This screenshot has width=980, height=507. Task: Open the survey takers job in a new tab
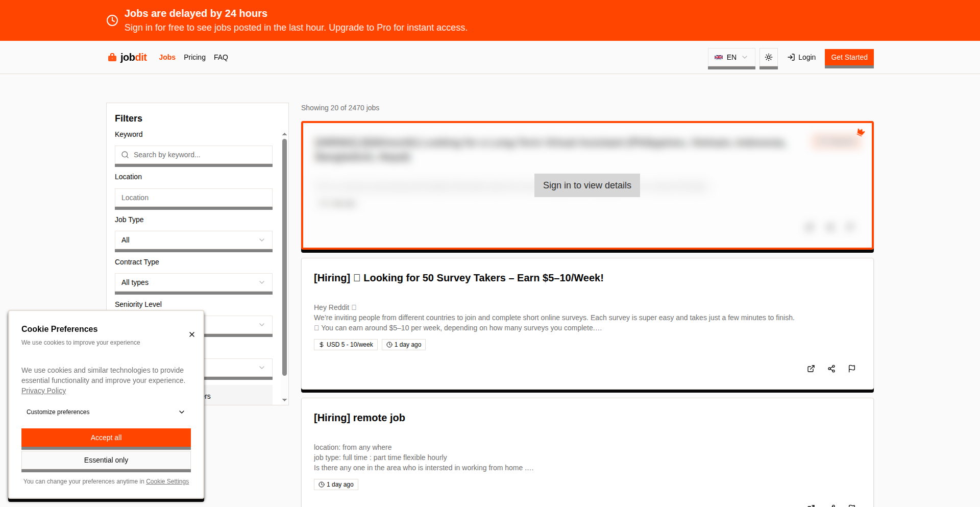point(811,369)
